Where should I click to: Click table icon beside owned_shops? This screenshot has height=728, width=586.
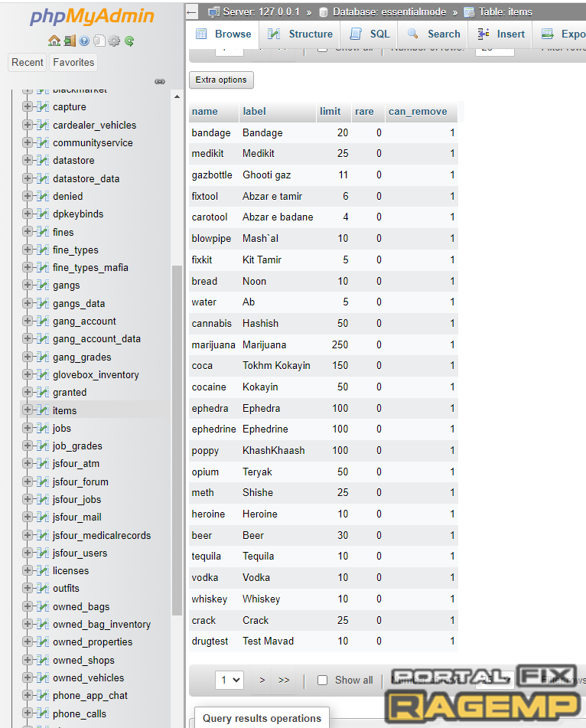(43, 660)
